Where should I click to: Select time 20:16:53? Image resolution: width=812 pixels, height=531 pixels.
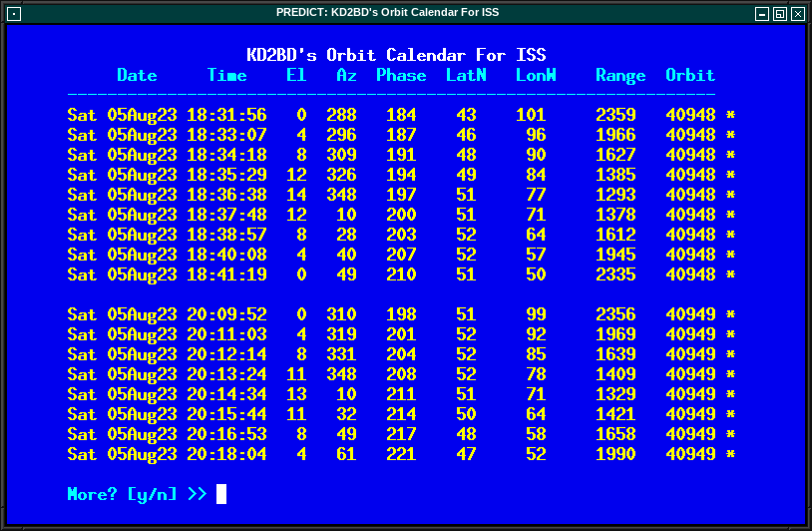[226, 433]
